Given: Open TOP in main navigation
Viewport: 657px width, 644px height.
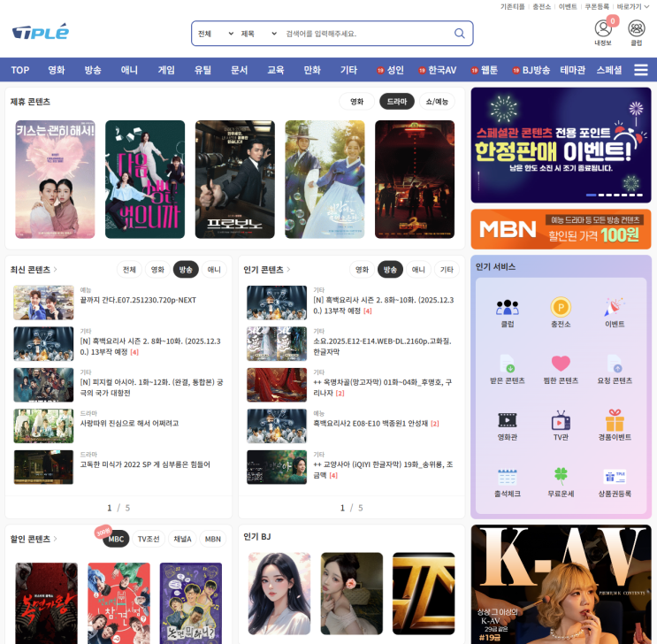Looking at the screenshot, I should coord(20,70).
